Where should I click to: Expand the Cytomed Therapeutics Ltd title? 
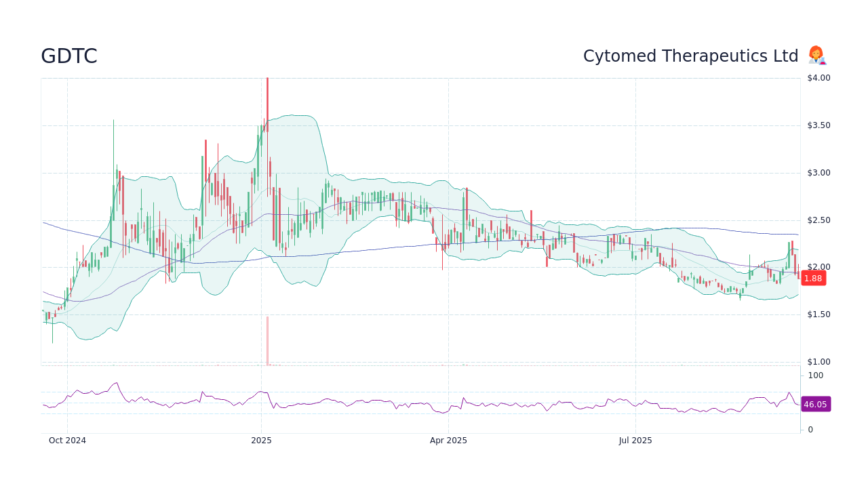pos(691,56)
